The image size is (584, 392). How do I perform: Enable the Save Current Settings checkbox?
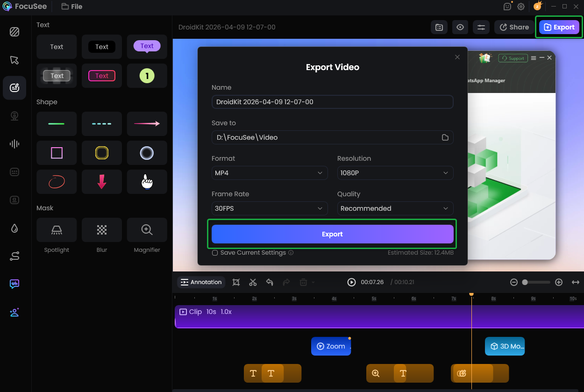215,252
